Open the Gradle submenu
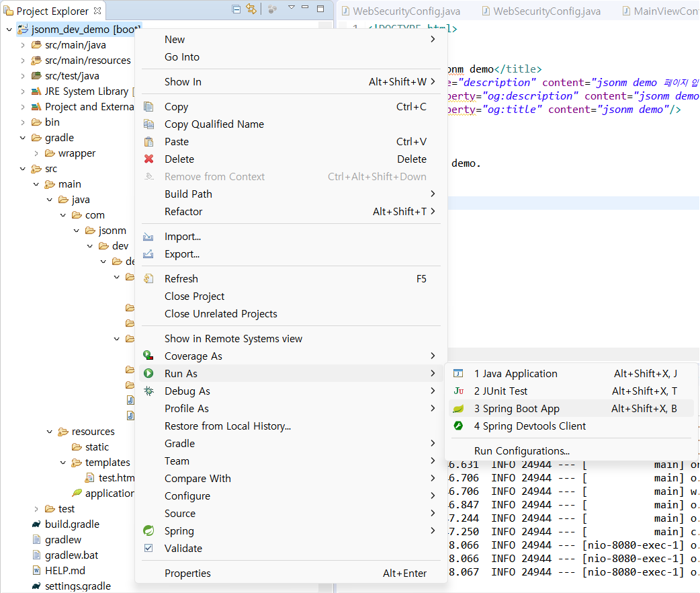 (291, 443)
